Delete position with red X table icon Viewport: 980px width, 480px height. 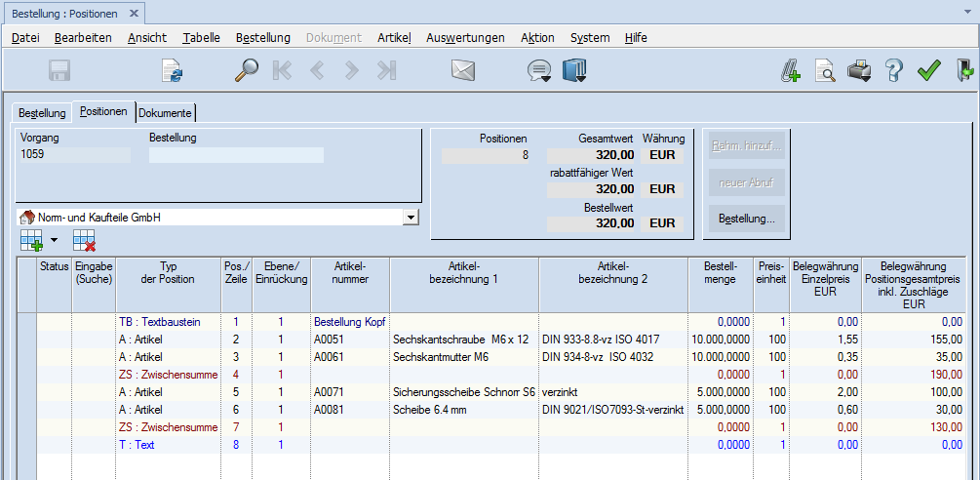tap(84, 240)
